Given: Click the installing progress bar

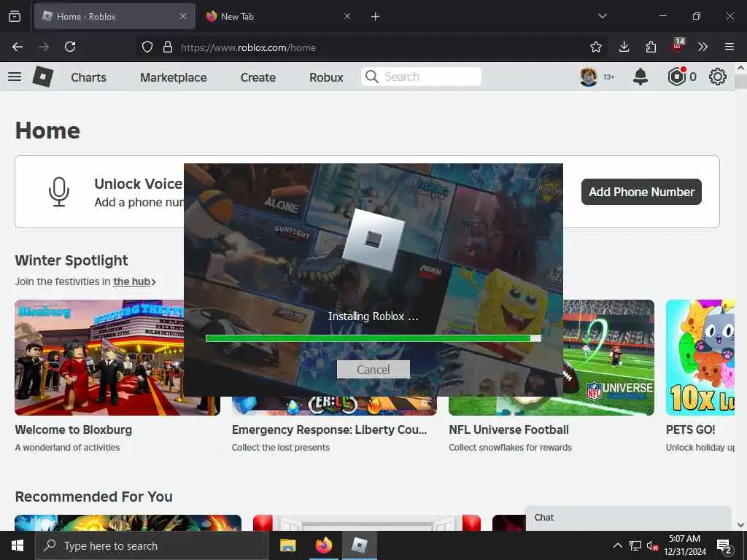Looking at the screenshot, I should tap(373, 338).
